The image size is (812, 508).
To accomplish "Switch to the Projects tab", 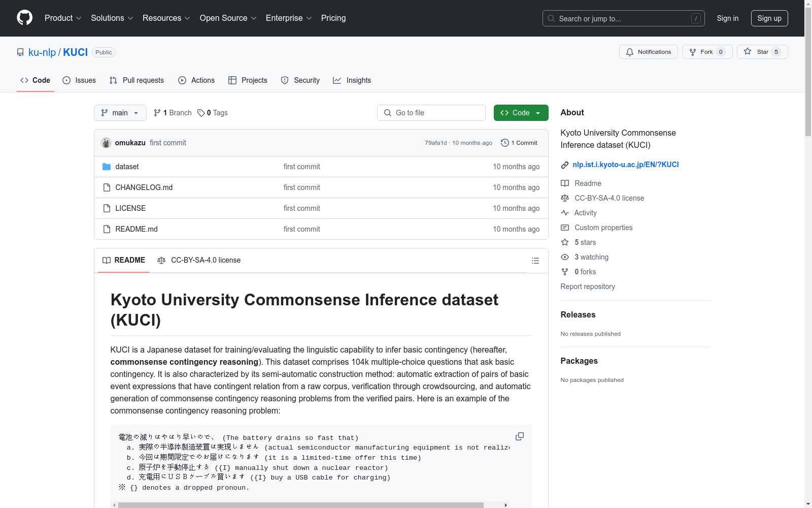I will tap(248, 80).
